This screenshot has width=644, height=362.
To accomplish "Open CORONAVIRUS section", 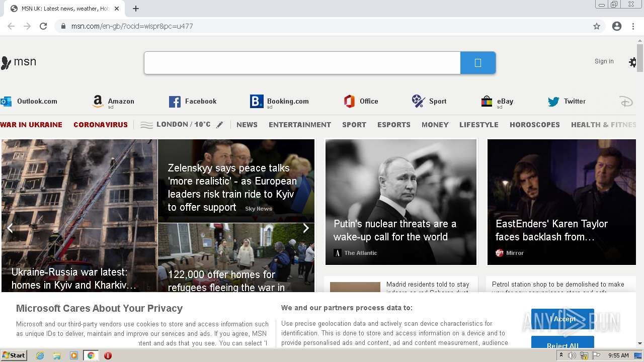I will [x=101, y=125].
